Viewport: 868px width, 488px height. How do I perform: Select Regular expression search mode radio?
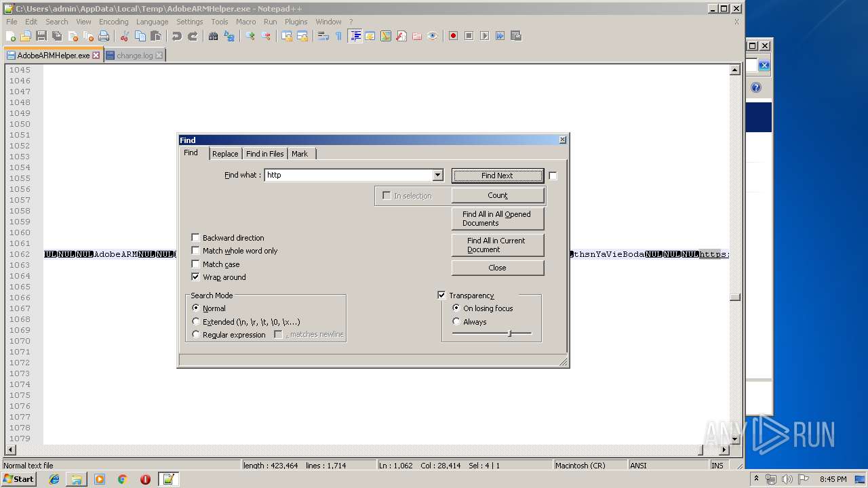point(196,335)
